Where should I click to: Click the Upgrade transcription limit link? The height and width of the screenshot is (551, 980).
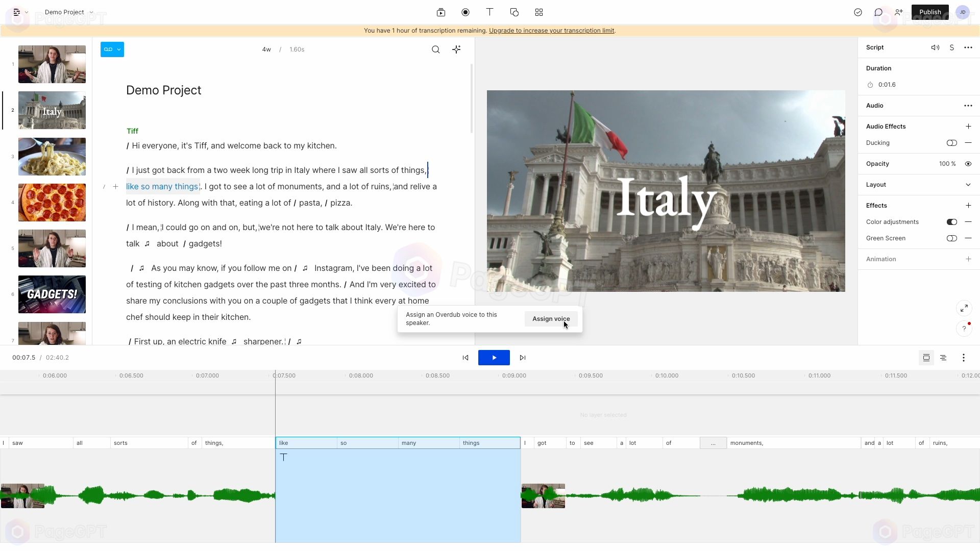[552, 30]
